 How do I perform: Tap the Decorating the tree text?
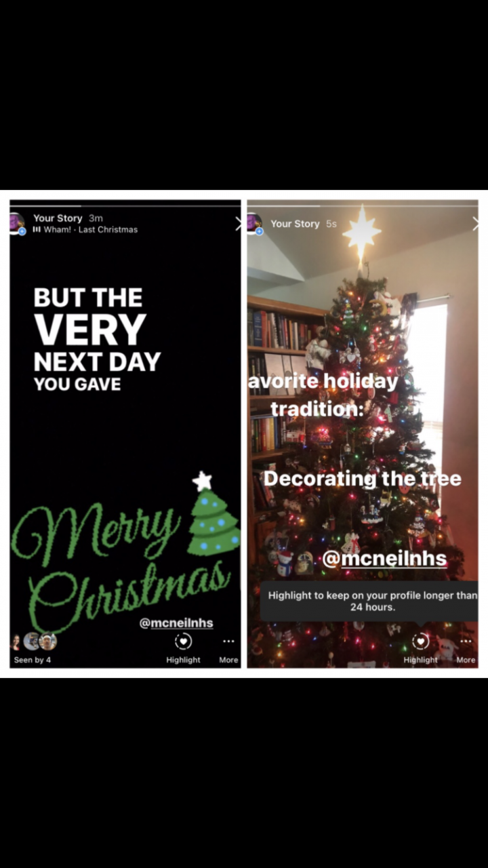pyautogui.click(x=363, y=479)
